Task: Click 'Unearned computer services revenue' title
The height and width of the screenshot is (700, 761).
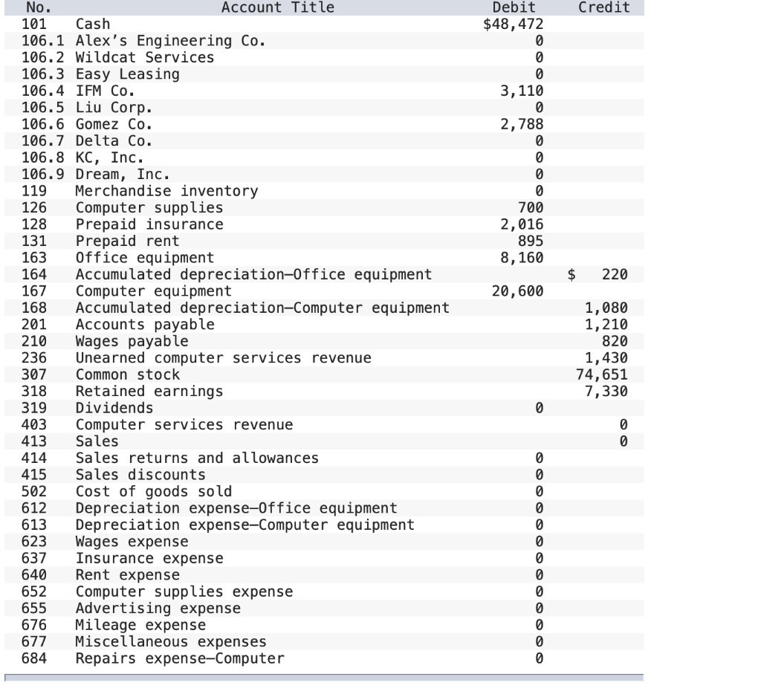Action: pos(223,358)
